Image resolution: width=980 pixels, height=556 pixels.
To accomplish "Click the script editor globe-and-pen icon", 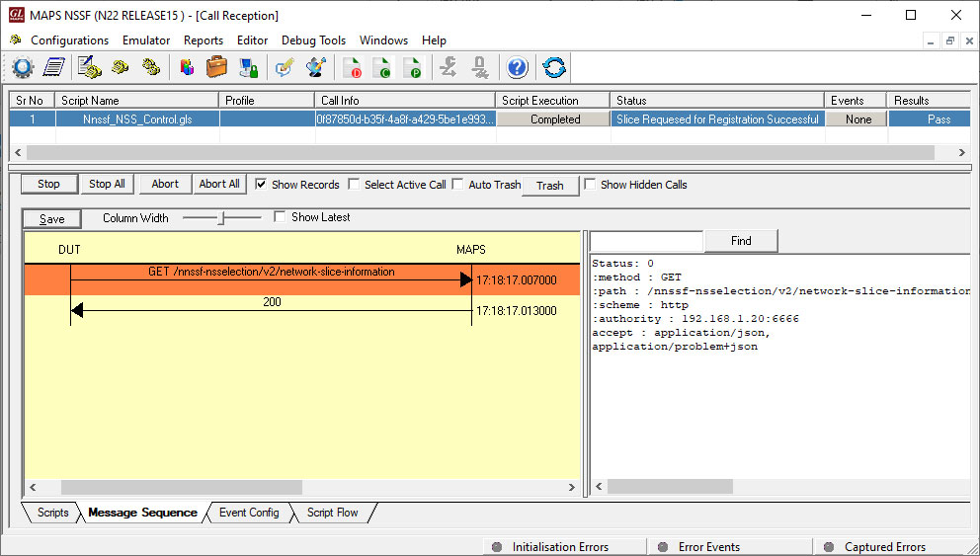I will pyautogui.click(x=316, y=67).
